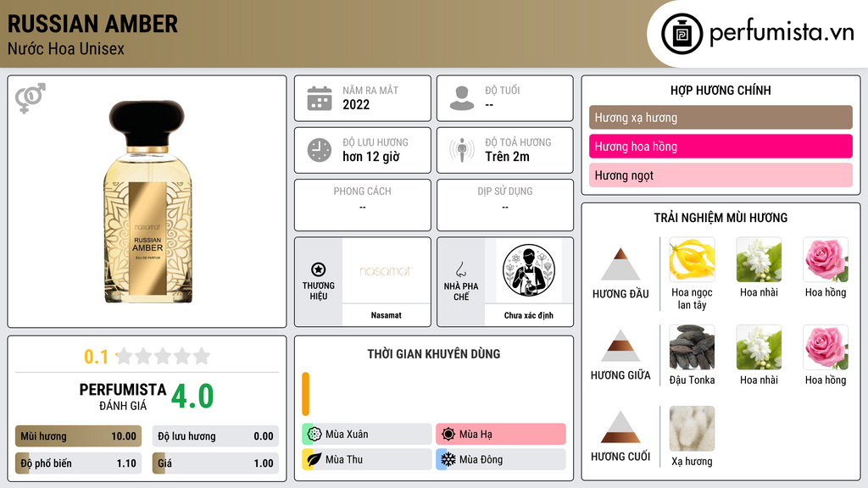Click the person icon beside Độ tuổi

point(462,98)
